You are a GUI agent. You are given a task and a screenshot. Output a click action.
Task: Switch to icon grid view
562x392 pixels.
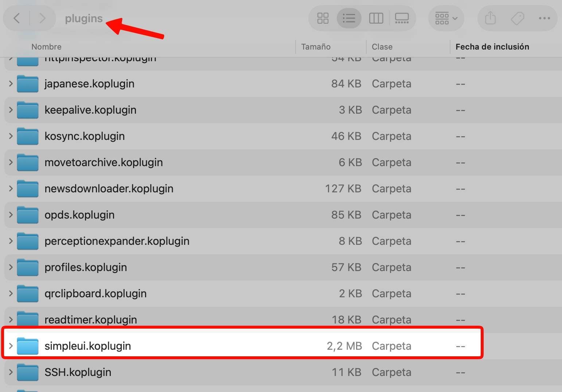pos(323,18)
